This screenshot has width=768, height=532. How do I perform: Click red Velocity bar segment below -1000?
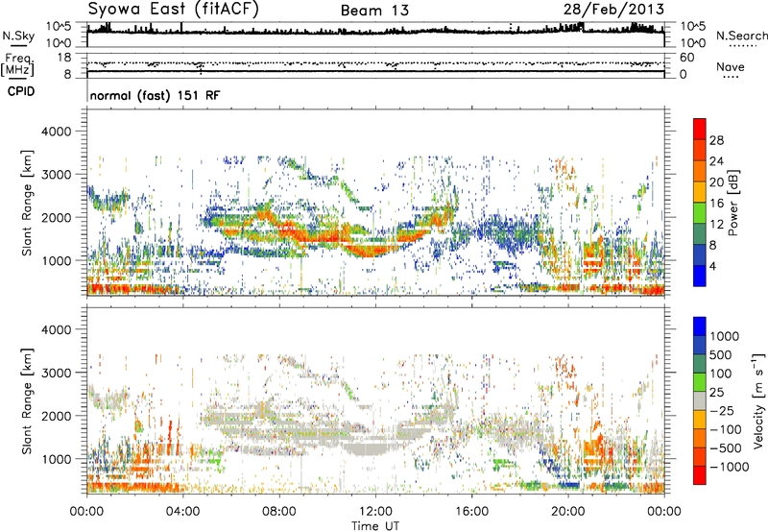tap(700, 475)
